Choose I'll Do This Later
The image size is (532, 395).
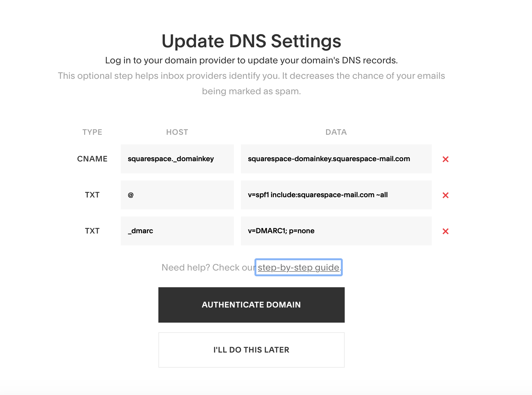pyautogui.click(x=252, y=350)
